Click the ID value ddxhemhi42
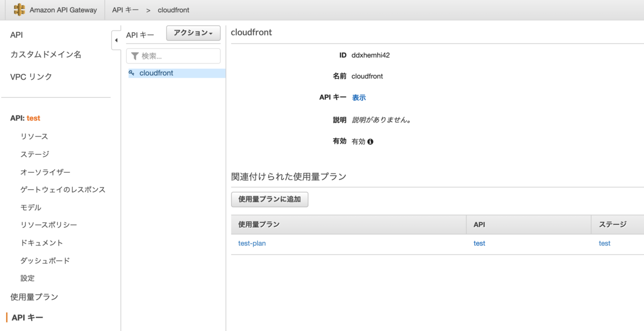This screenshot has width=644, height=331. pyautogui.click(x=371, y=55)
